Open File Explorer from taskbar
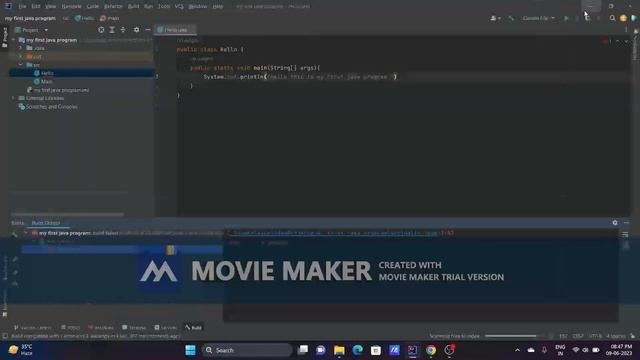This screenshot has height=360, width=640. pos(339,350)
